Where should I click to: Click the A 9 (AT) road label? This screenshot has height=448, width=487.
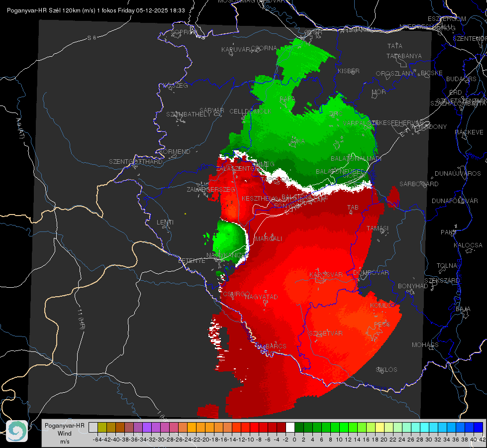click(x=20, y=128)
